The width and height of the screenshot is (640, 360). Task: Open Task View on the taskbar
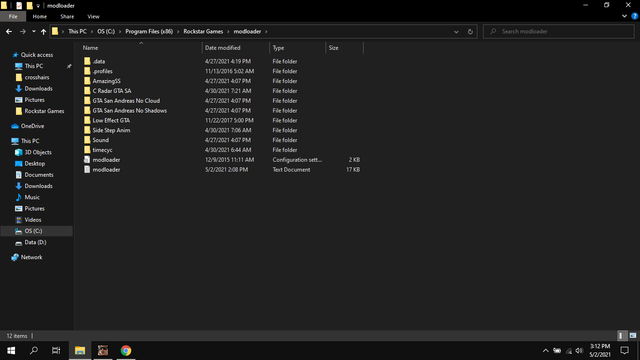click(56, 351)
